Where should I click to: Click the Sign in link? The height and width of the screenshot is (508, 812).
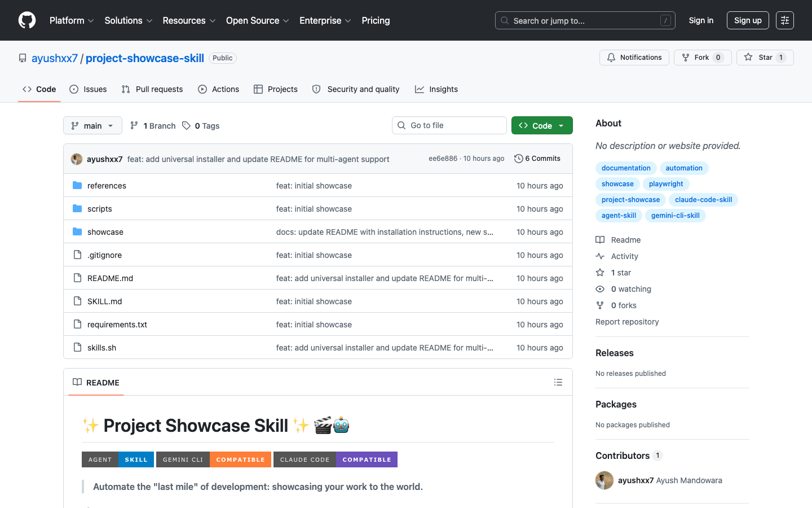click(701, 20)
